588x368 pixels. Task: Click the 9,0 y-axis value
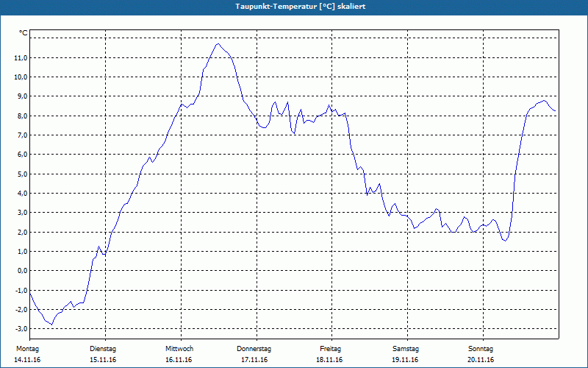coord(22,96)
